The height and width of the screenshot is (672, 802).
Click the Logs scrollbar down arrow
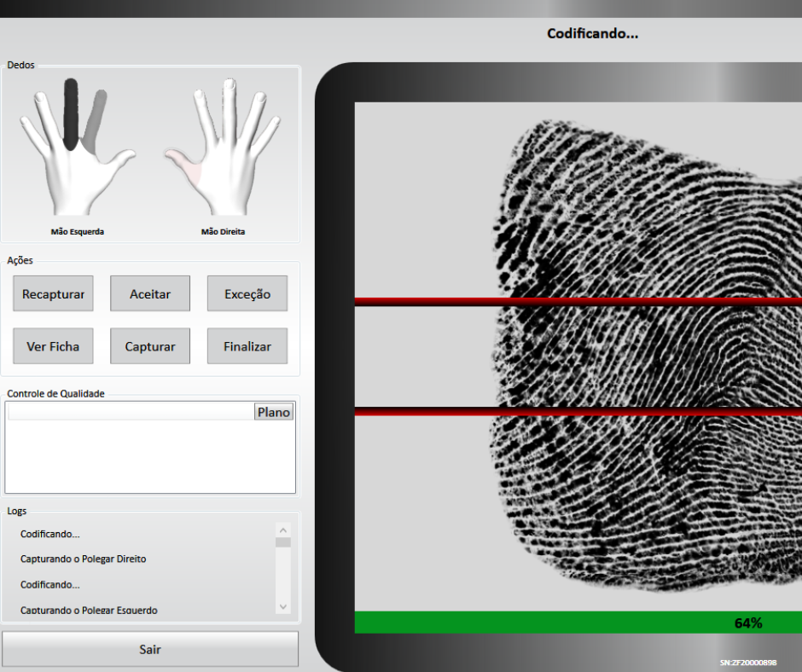point(283,606)
